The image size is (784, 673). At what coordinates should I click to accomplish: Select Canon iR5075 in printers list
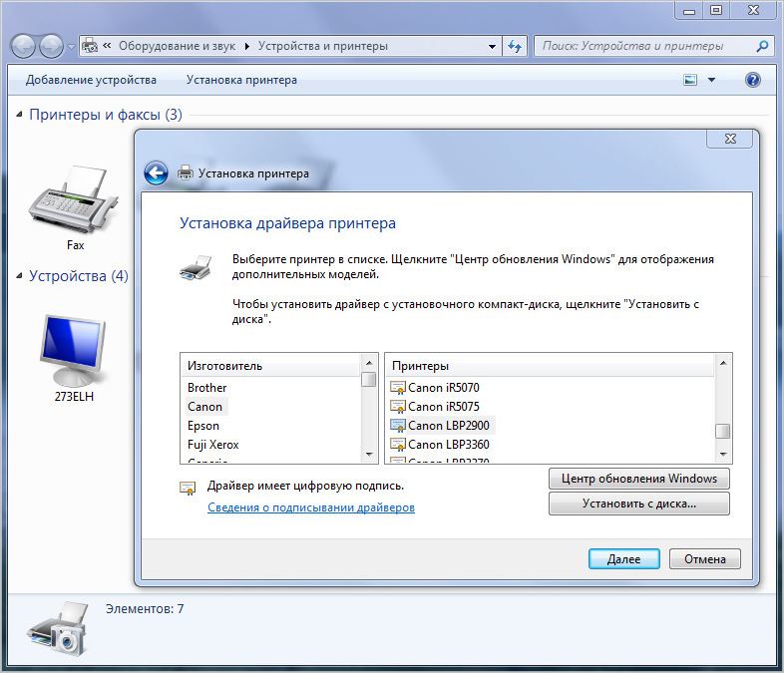[x=443, y=406]
